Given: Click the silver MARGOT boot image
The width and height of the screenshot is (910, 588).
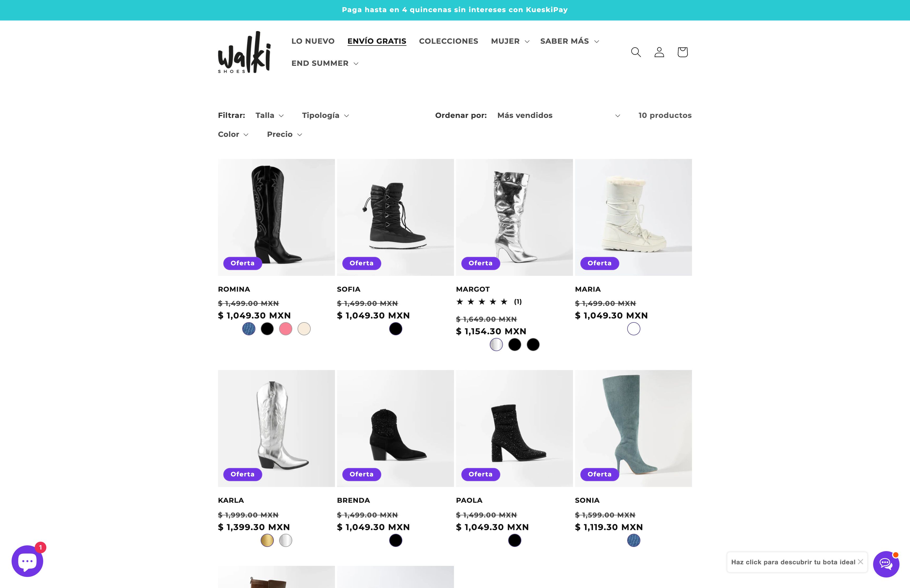Looking at the screenshot, I should [514, 217].
